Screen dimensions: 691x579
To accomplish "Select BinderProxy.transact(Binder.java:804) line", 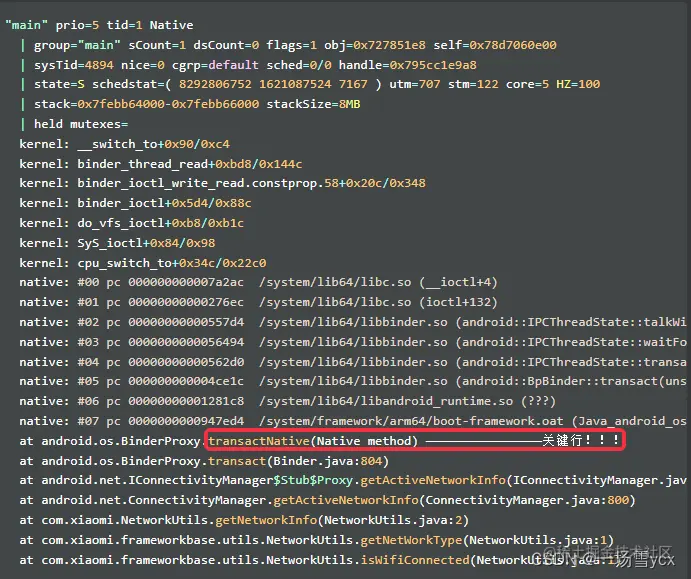I will click(204, 461).
